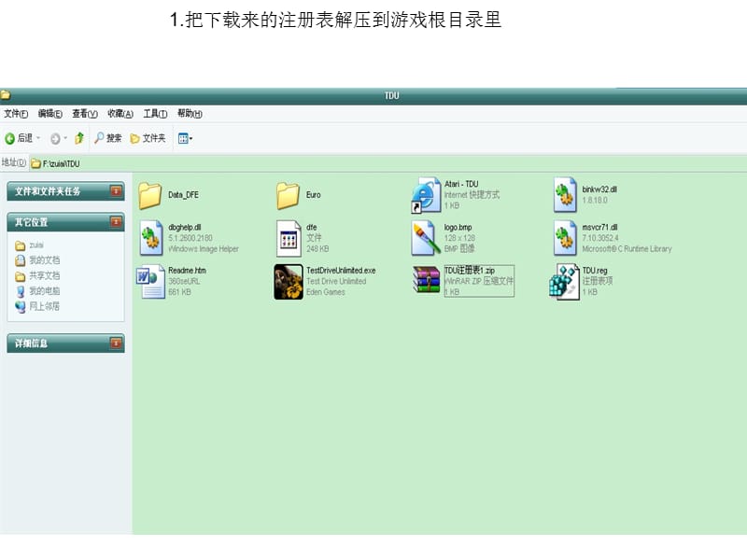Open the TestDriveUnlimited.exe game icon
747x560 pixels.
[289, 282]
